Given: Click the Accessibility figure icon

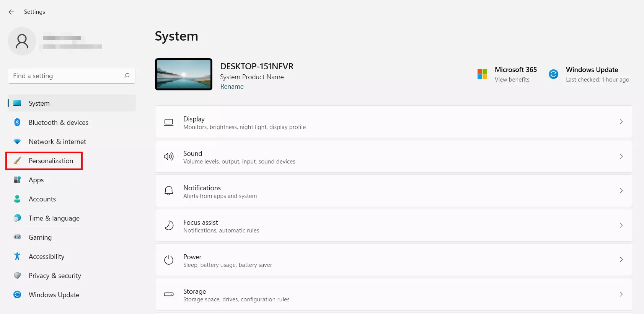Looking at the screenshot, I should 17,256.
